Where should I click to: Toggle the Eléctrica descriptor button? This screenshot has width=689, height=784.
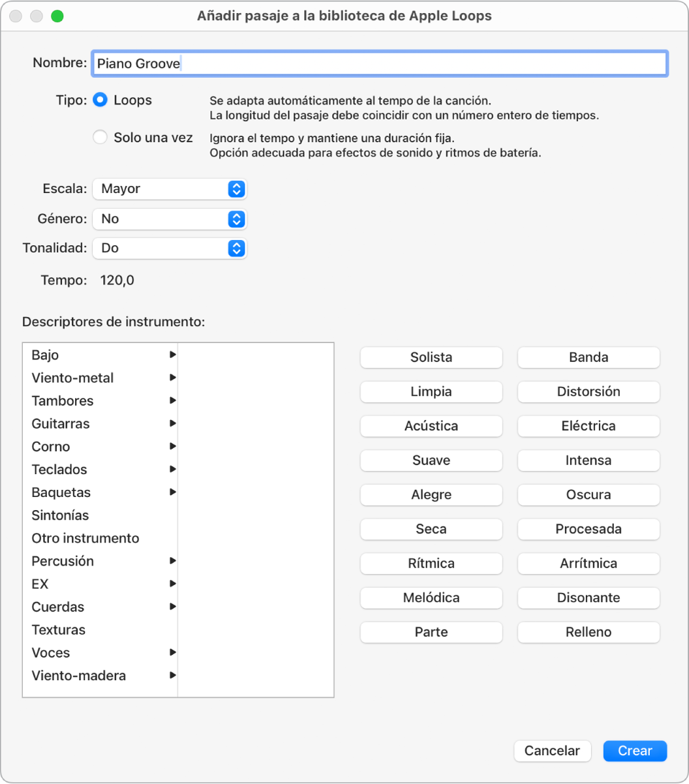tap(589, 426)
